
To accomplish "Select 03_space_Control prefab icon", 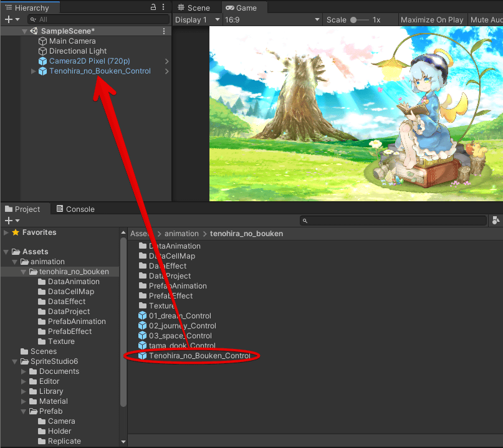I will coord(143,335).
